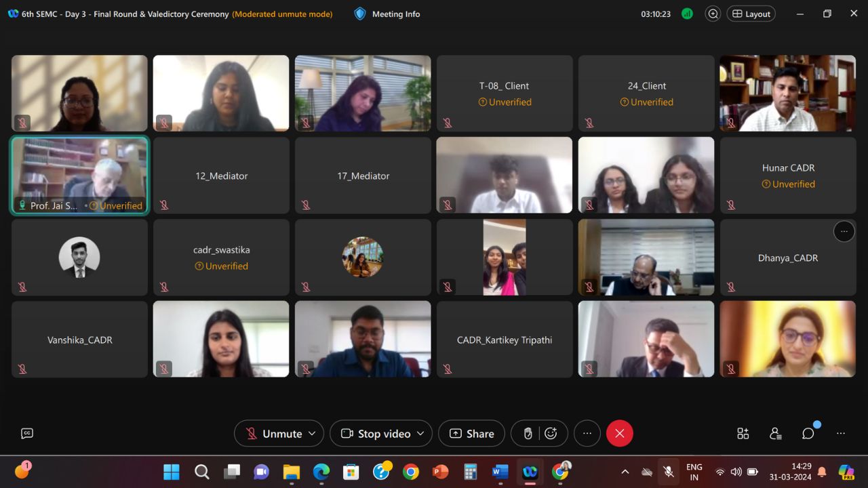The image size is (868, 488).
Task: Open more options in the meeting controls
Action: point(587,434)
